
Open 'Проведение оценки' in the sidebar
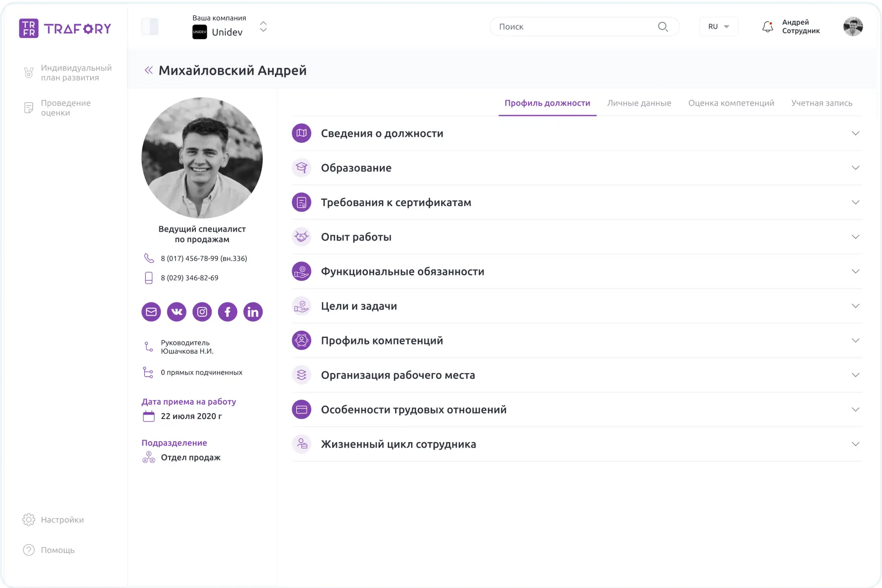[66, 108]
